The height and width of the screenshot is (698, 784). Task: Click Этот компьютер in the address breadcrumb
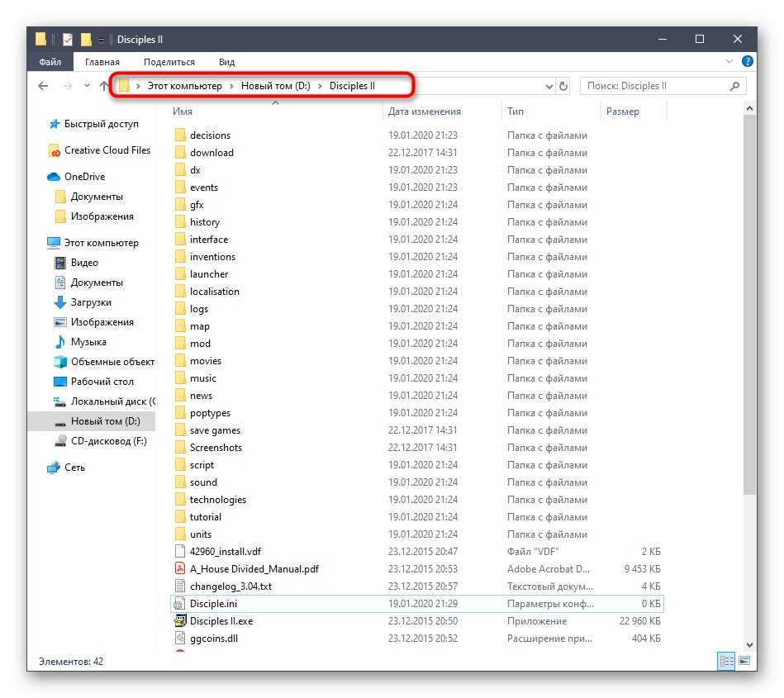coord(184,86)
